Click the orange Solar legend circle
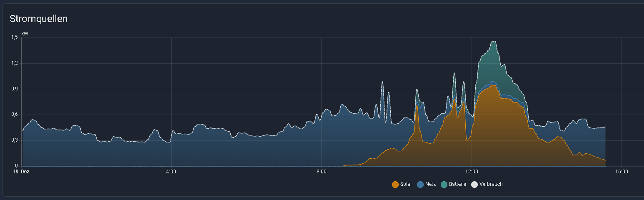Image resolution: width=644 pixels, height=200 pixels. coord(395,184)
